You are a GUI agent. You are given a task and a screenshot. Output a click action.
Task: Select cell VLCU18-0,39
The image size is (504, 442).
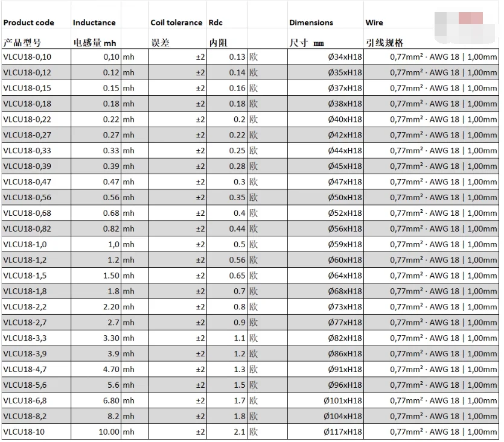[36, 166]
